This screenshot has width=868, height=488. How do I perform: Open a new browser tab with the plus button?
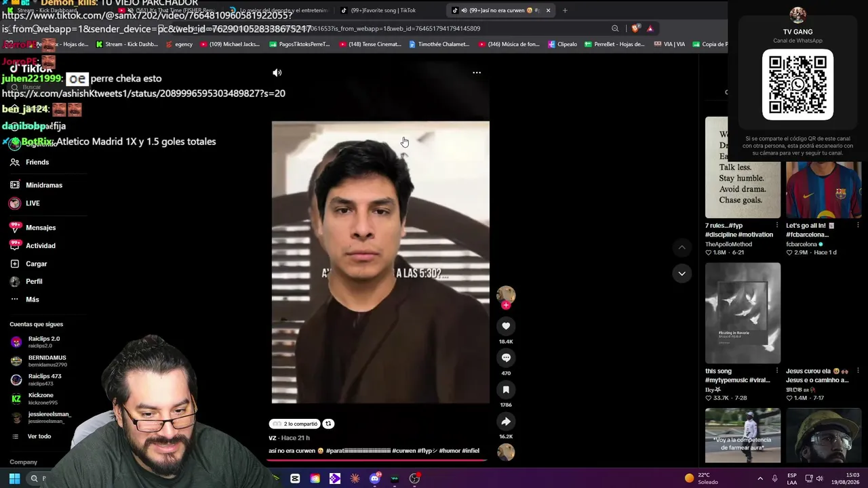tap(565, 10)
